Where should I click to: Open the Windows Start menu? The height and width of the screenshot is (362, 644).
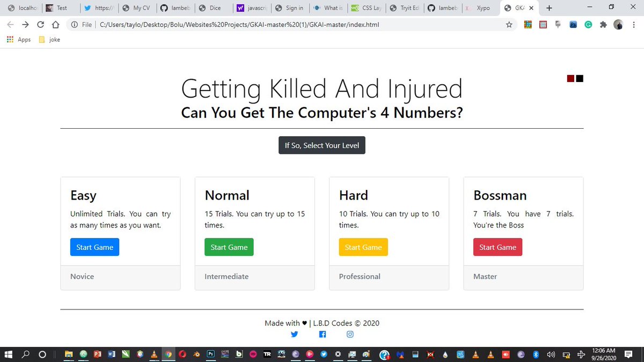(x=9, y=354)
